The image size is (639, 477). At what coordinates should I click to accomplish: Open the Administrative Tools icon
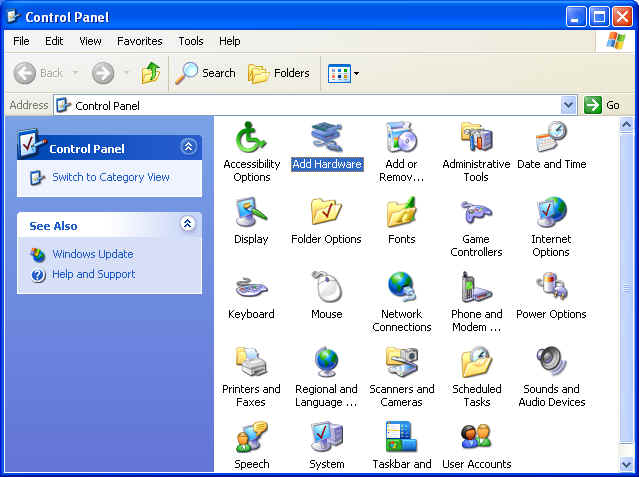pyautogui.click(x=476, y=138)
